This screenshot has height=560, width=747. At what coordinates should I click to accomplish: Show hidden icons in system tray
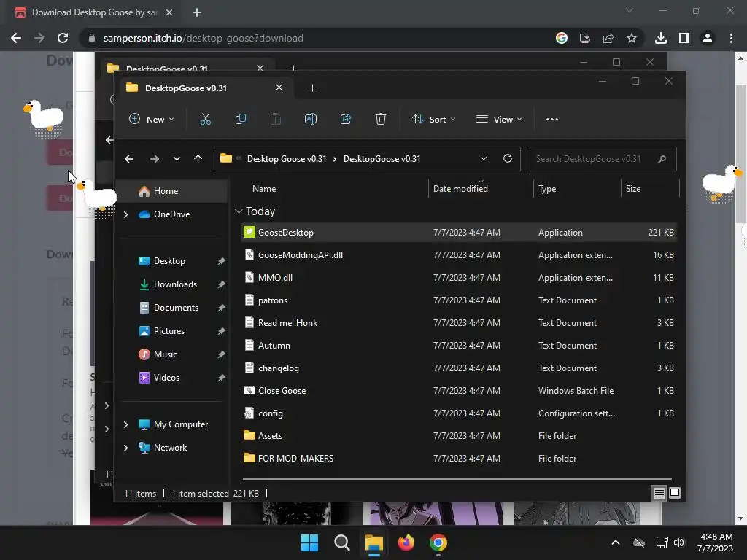(616, 542)
